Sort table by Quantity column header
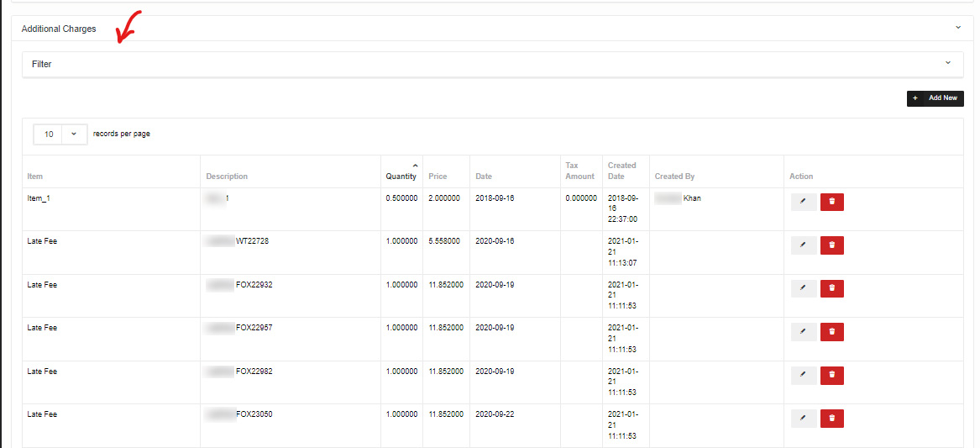Screen dimensions: 980x448 coord(401,177)
